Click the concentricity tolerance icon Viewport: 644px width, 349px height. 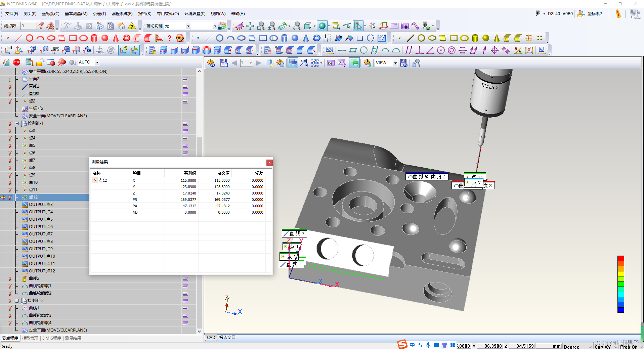coord(452,50)
